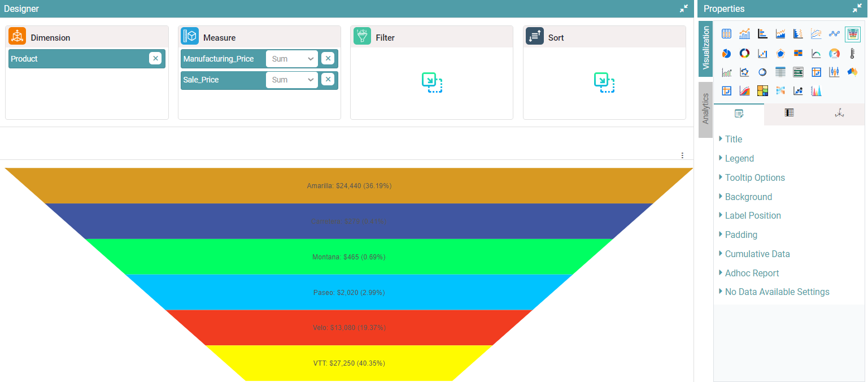Viewport: 868px width, 382px height.
Task: Choose the candlestick chart visualization
Action: 834,72
